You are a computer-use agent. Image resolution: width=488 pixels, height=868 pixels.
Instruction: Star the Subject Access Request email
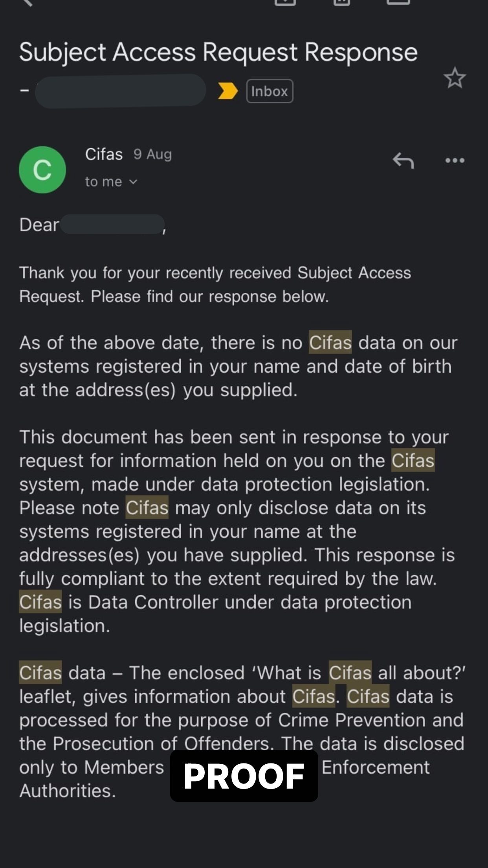pos(455,78)
